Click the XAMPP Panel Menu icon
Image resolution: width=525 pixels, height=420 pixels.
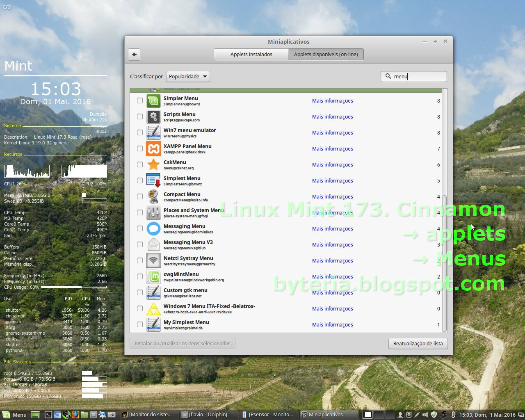click(x=153, y=148)
